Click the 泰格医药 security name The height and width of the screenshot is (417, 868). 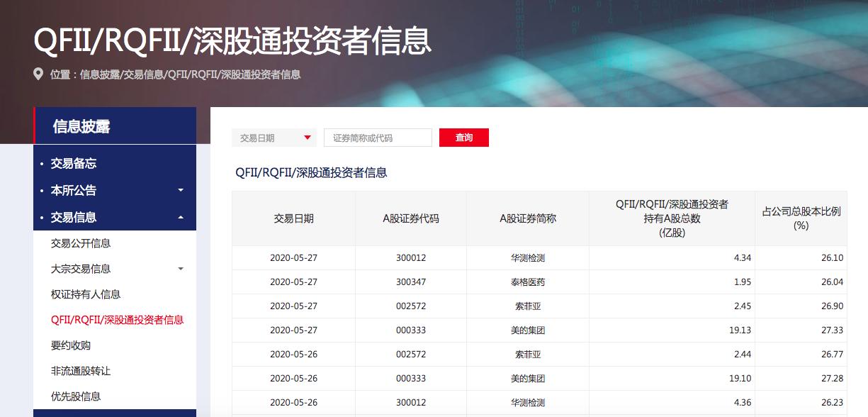coord(528,282)
